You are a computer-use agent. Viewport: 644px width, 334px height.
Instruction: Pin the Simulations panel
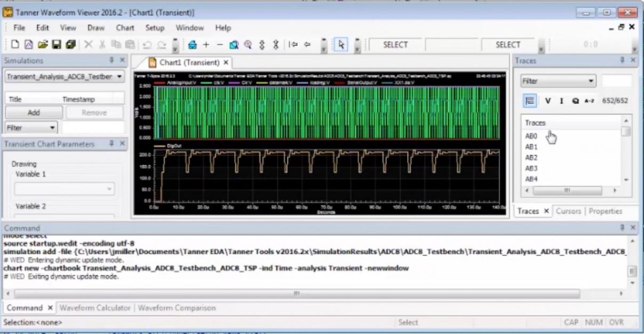coord(112,61)
